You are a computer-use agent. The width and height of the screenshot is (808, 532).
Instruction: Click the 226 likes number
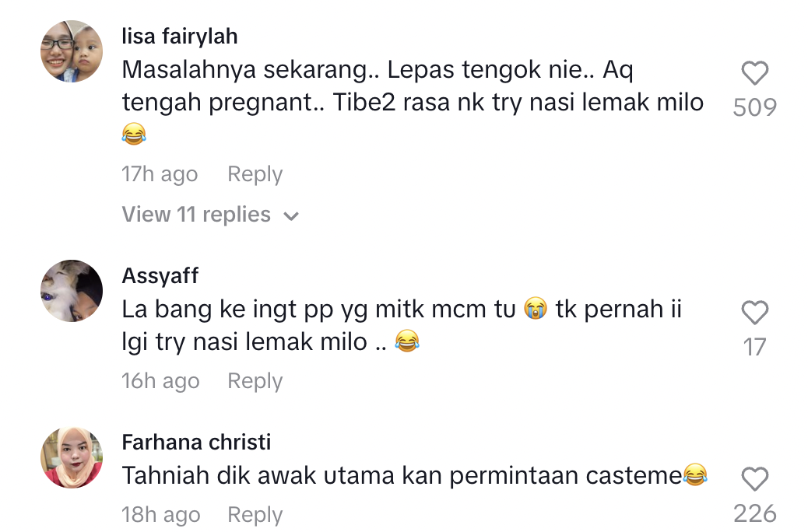(x=754, y=513)
